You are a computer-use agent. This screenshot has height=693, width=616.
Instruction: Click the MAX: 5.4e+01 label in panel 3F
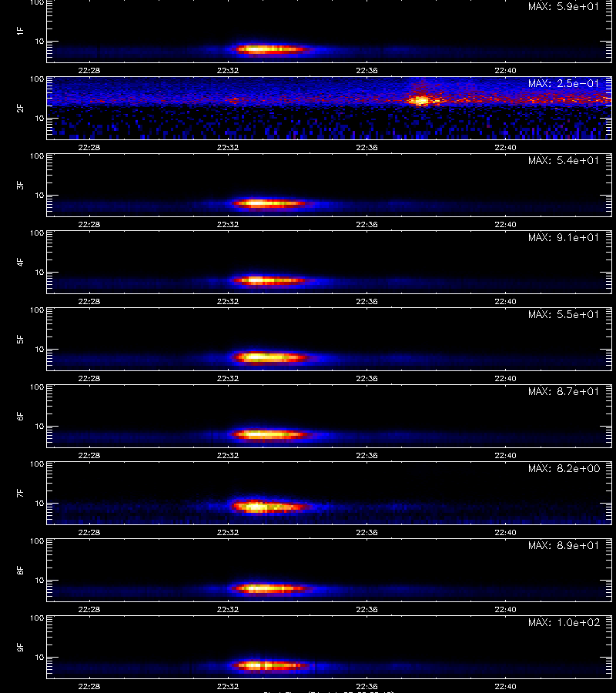coord(564,160)
